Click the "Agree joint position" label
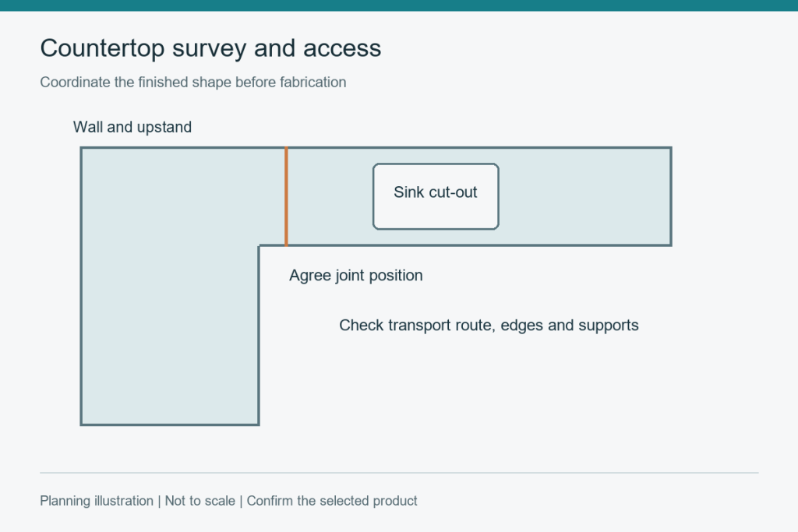Viewport: 798px width, 532px height. [x=355, y=276]
